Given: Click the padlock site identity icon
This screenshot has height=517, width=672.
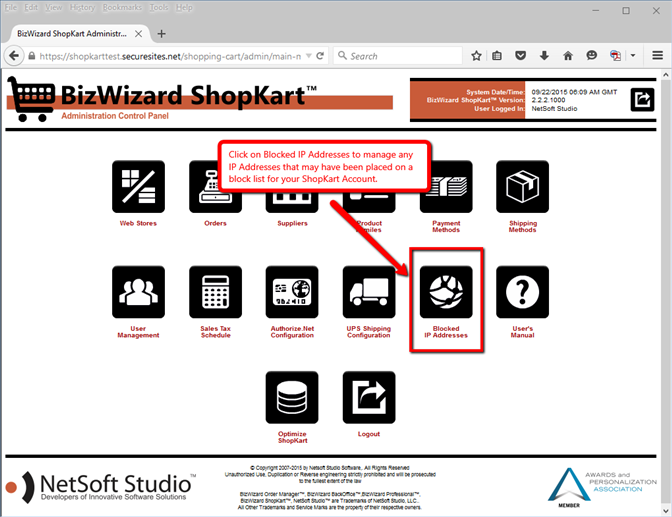Looking at the screenshot, I should coord(32,56).
